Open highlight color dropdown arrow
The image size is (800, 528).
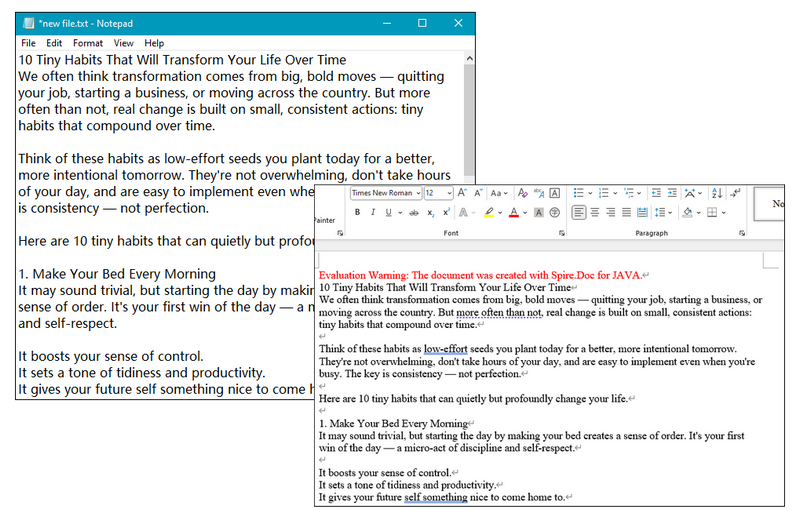500,213
